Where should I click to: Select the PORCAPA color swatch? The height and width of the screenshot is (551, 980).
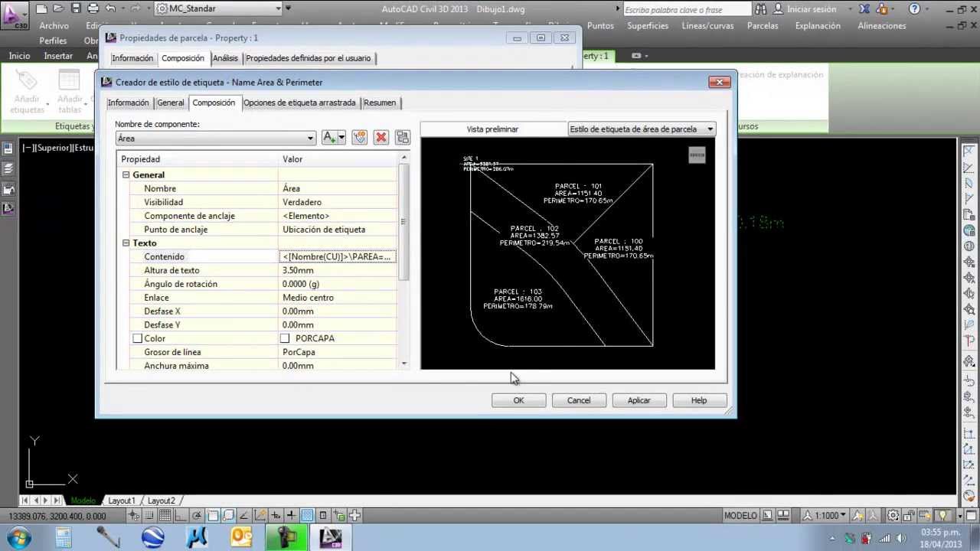coord(285,338)
